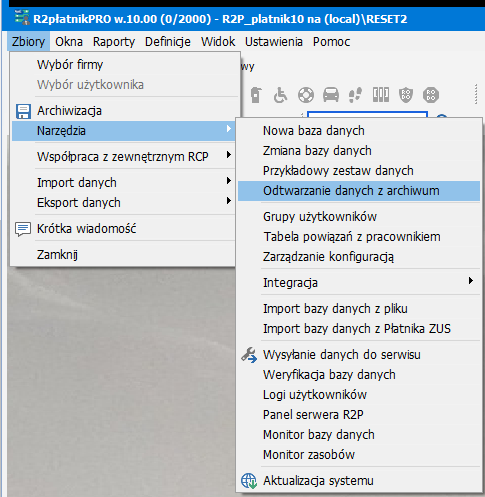Open Tabela powiązań z pracownikiem
Screen dimensions: 485x497
(x=359, y=237)
